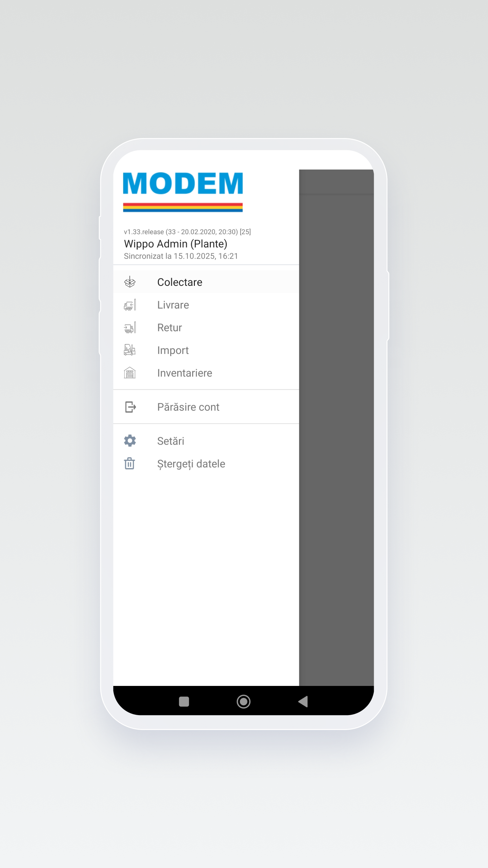Select Livrare from the drawer
Image resolution: width=488 pixels, height=868 pixels.
173,305
